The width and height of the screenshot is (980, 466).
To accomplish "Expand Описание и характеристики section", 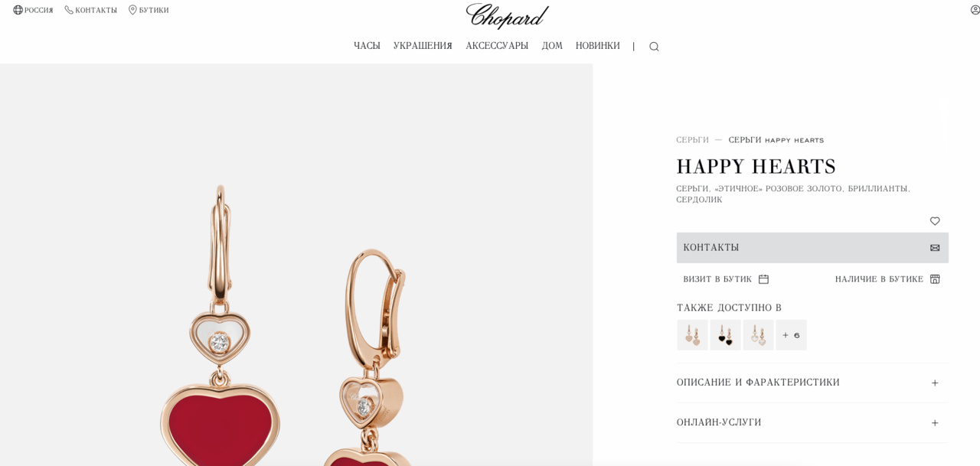I will click(x=812, y=383).
